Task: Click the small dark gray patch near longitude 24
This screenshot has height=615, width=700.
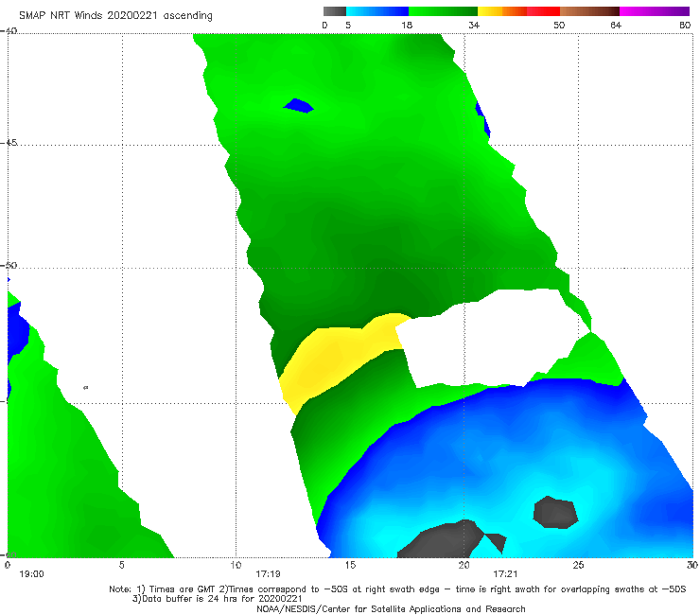Action: (x=556, y=512)
